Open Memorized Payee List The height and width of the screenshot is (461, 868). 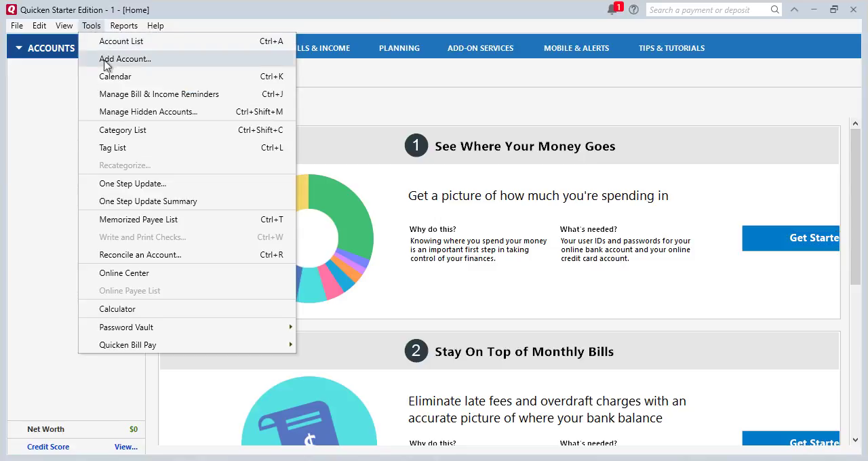[x=187, y=220]
